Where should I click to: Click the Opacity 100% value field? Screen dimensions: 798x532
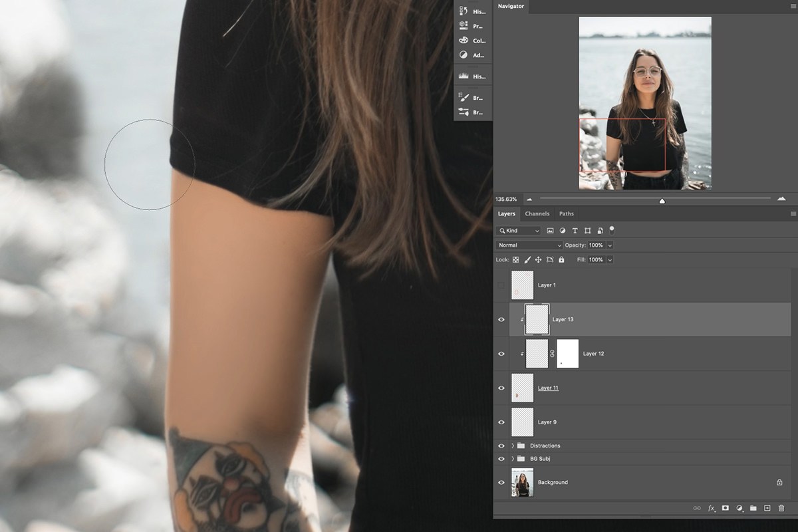coord(597,245)
